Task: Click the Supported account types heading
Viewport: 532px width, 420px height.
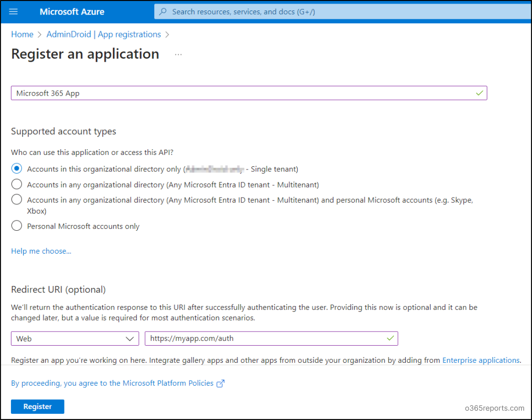Action: (x=63, y=132)
